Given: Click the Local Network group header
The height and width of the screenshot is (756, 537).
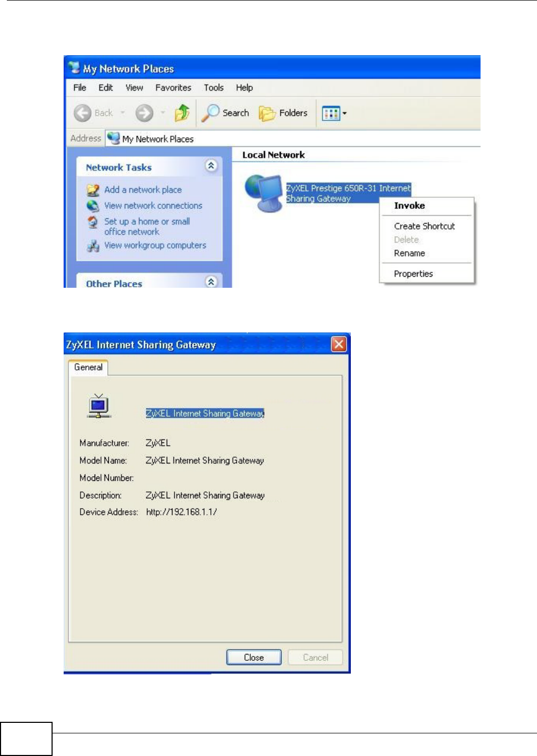Looking at the screenshot, I should coord(273,155).
